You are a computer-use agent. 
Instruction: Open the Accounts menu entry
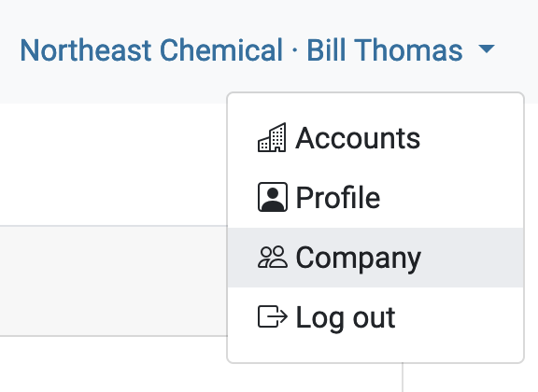coord(375,138)
